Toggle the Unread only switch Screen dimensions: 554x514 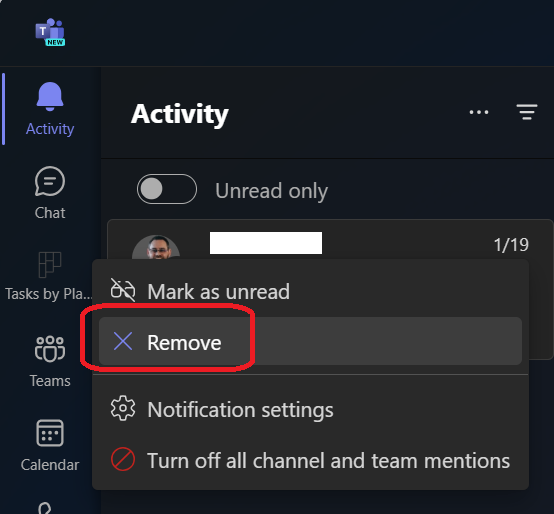pos(167,189)
